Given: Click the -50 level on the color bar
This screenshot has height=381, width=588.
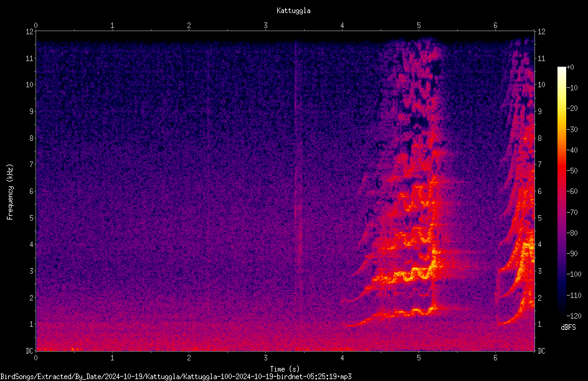Looking at the screenshot, I should (x=572, y=170).
